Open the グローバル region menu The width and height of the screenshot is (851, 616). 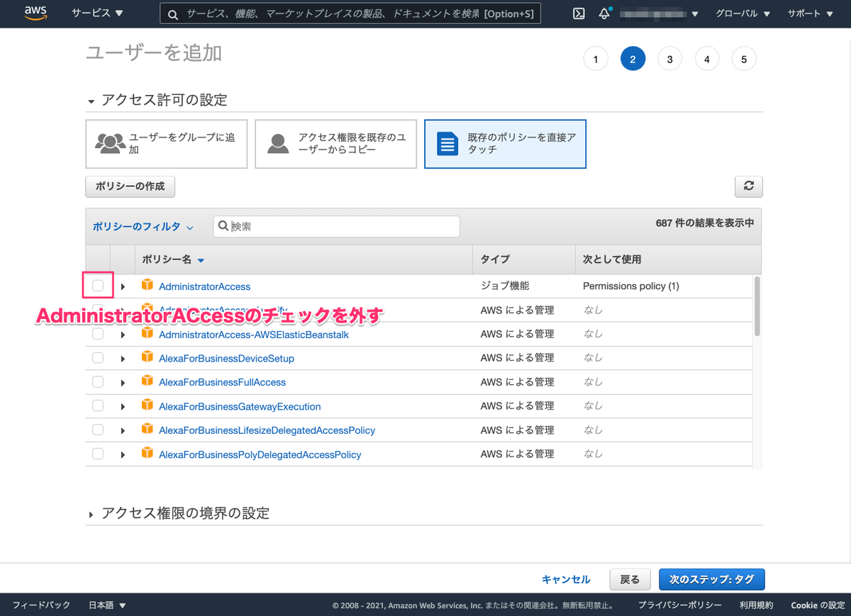click(742, 13)
